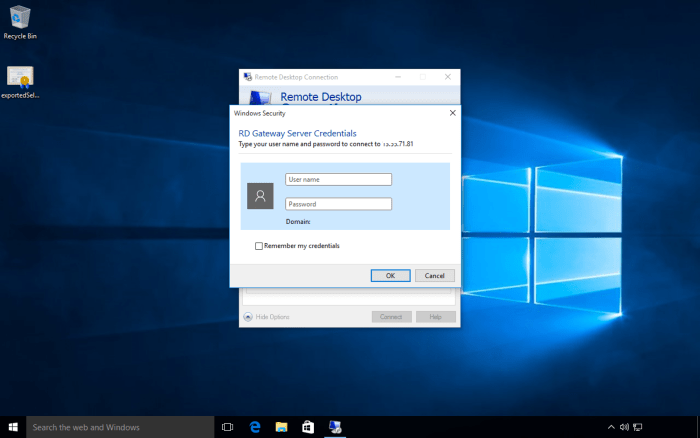The width and height of the screenshot is (700, 438).
Task: Click the user avatar picture in credentials dialog
Action: [260, 196]
